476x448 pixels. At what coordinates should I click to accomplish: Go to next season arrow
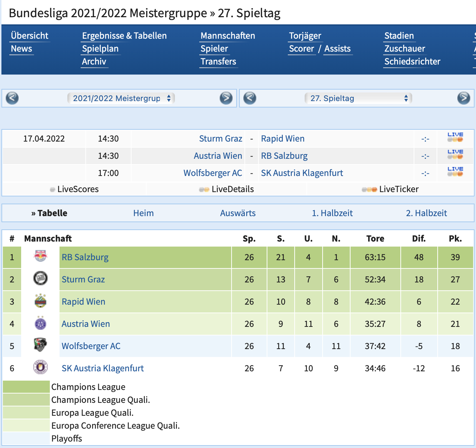[226, 98]
